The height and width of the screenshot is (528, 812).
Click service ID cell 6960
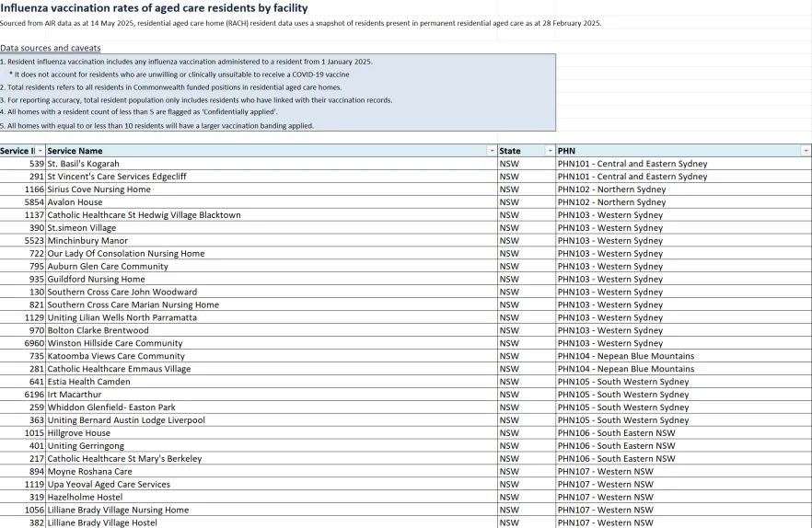[x=23, y=343]
